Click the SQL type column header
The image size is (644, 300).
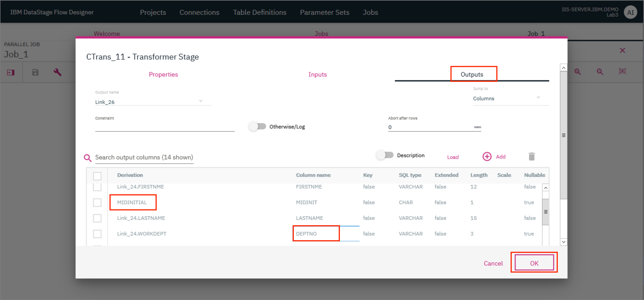coord(410,175)
